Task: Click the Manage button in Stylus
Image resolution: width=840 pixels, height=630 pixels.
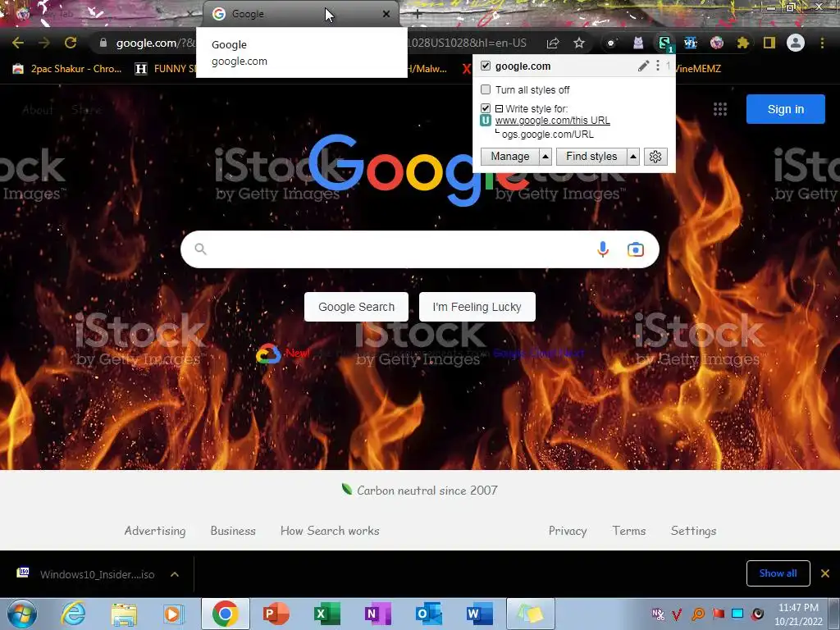Action: [x=510, y=157]
